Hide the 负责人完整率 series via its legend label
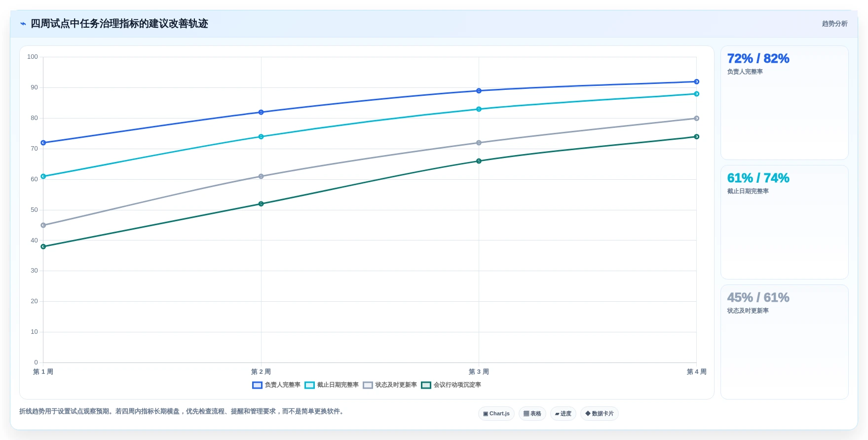Image resolution: width=868 pixels, height=440 pixels. (282, 385)
